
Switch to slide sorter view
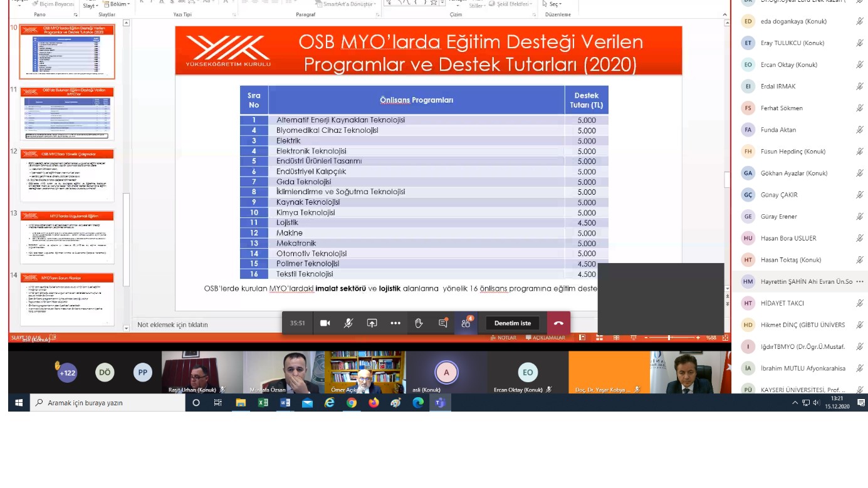pyautogui.click(x=599, y=338)
